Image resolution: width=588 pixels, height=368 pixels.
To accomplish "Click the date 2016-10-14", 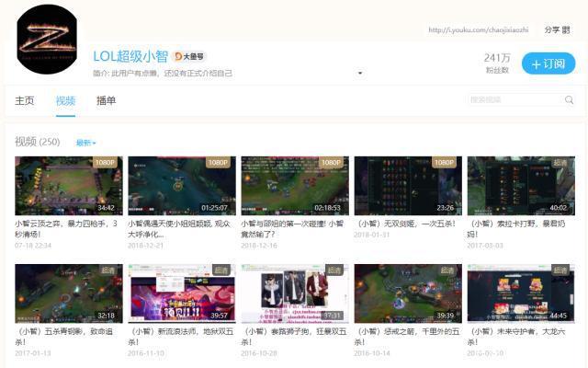I will [x=372, y=353].
